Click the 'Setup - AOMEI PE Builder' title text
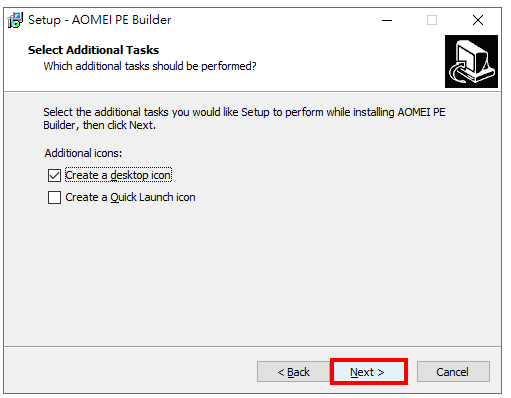 pyautogui.click(x=100, y=20)
